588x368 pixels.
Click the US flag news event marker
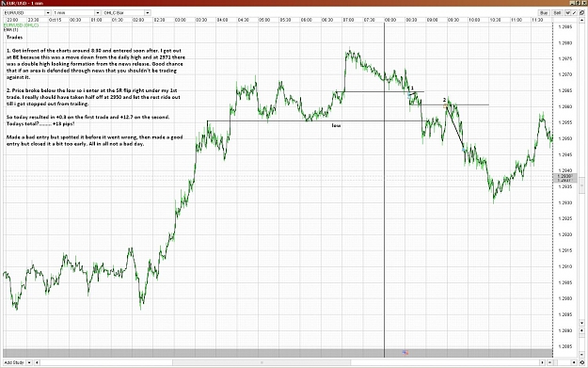point(405,353)
